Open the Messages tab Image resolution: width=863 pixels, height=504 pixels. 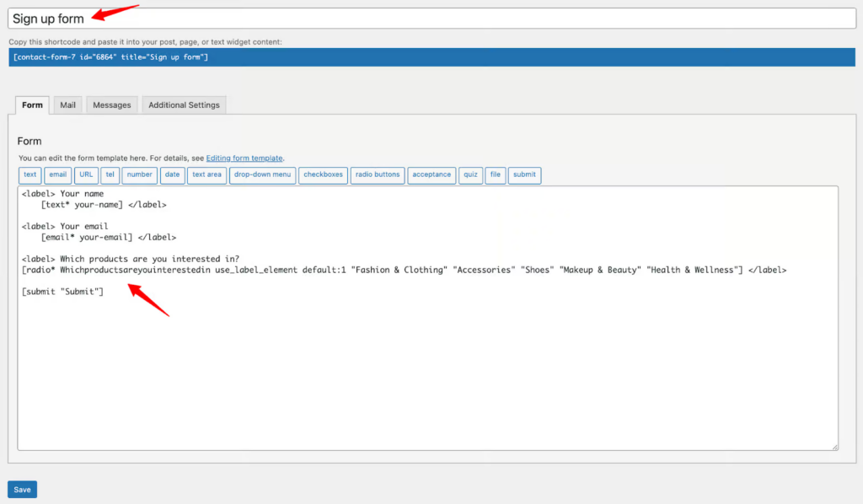(112, 105)
